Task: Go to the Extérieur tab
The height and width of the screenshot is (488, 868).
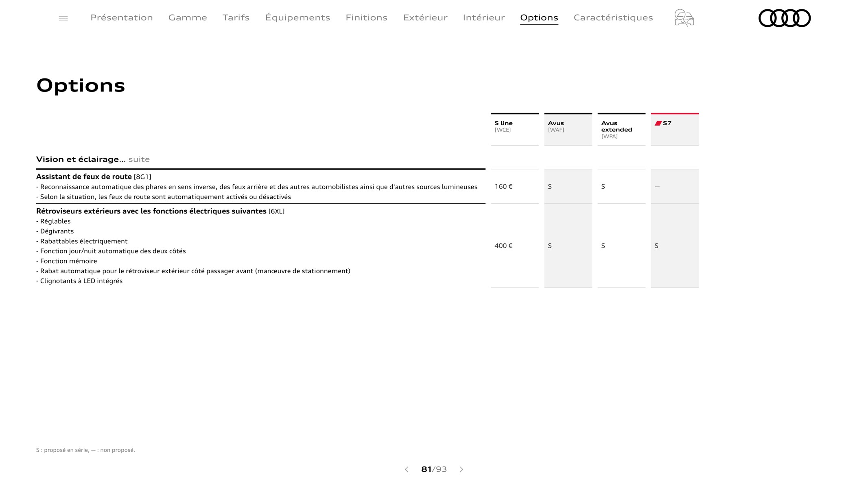Action: coord(425,17)
